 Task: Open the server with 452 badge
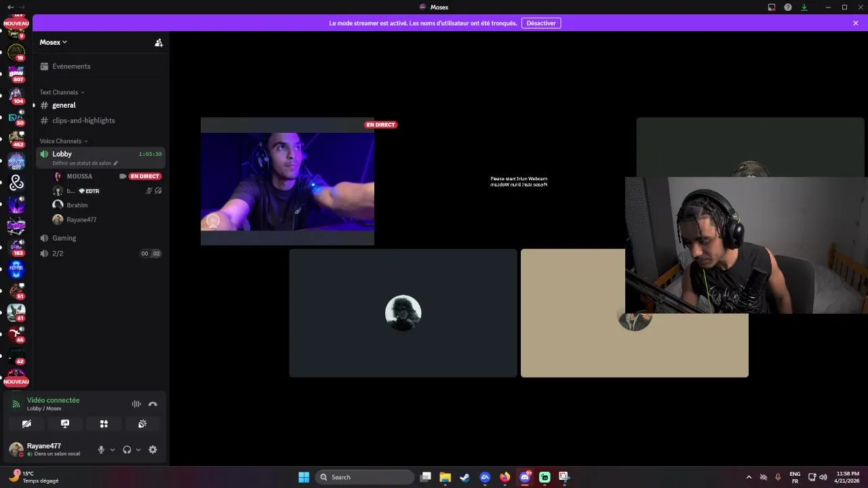coord(16,138)
